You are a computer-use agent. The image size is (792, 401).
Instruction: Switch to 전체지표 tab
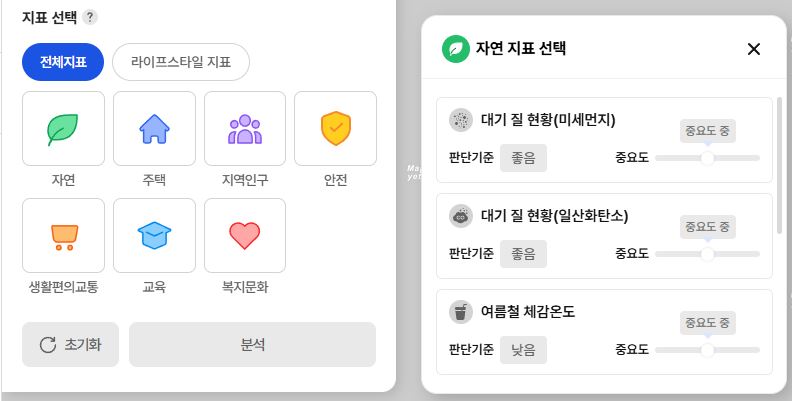click(x=63, y=62)
